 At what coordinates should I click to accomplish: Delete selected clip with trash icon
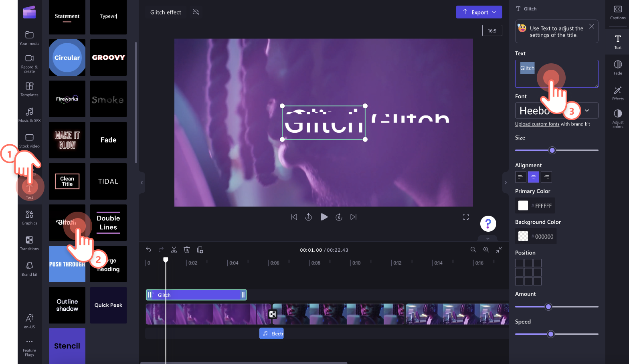coord(187,250)
